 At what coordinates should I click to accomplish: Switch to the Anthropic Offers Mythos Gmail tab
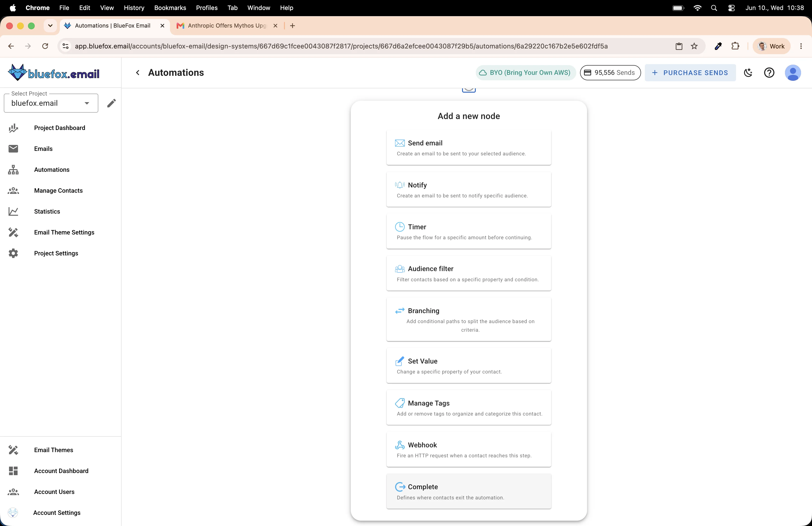tap(227, 26)
